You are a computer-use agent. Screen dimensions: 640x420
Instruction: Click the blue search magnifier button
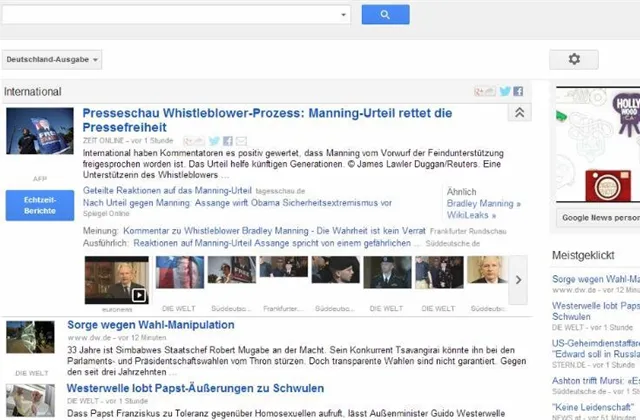click(x=385, y=15)
